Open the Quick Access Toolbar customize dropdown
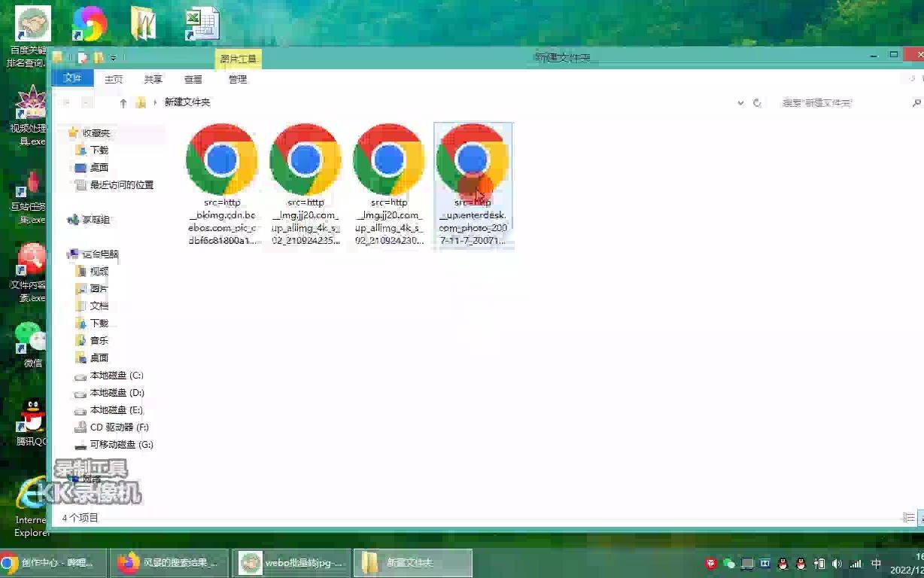 114,56
